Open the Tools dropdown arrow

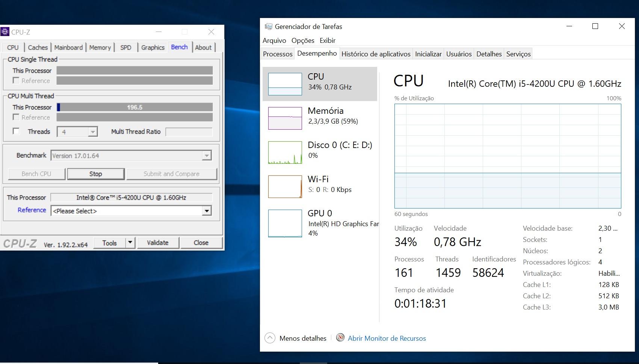pos(130,243)
